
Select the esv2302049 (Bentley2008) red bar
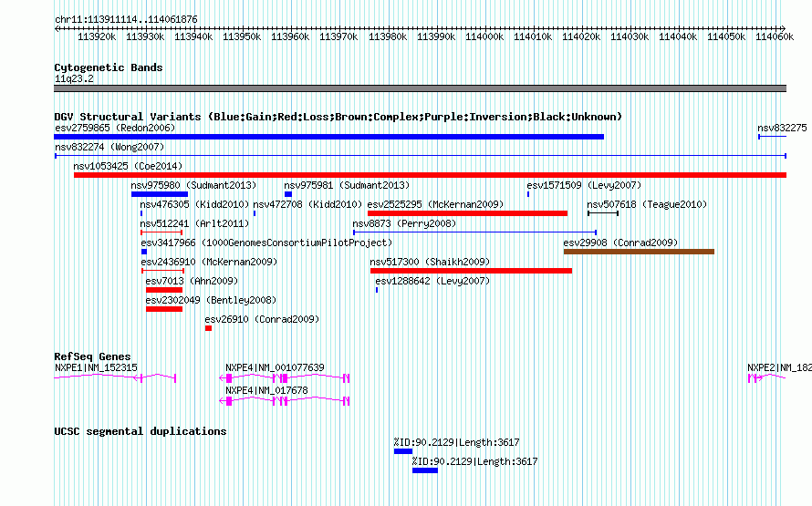click(164, 309)
